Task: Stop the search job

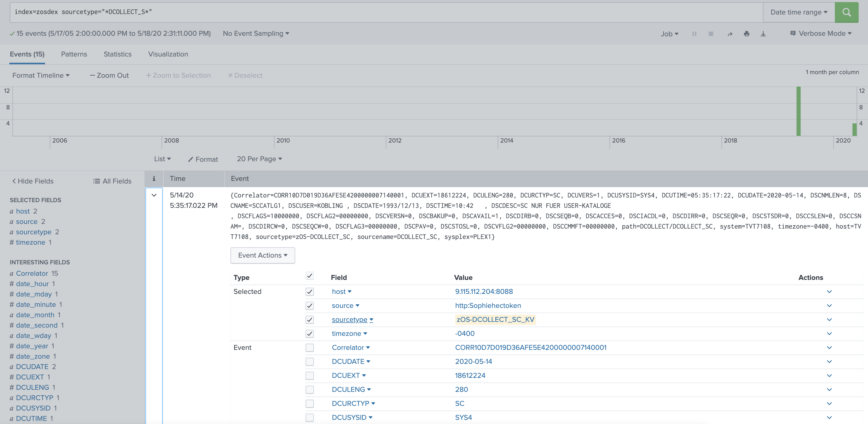Action: pyautogui.click(x=711, y=33)
